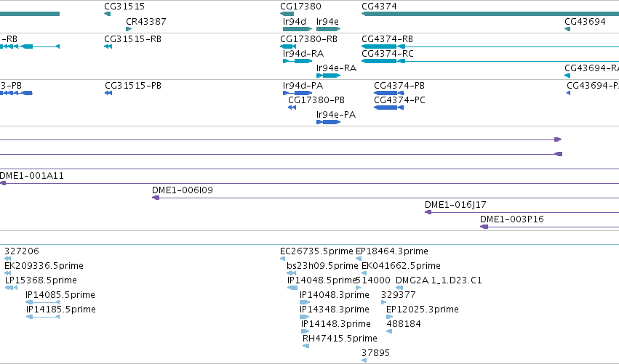
Task: Click the 327206 feature label
Action: coord(22,251)
